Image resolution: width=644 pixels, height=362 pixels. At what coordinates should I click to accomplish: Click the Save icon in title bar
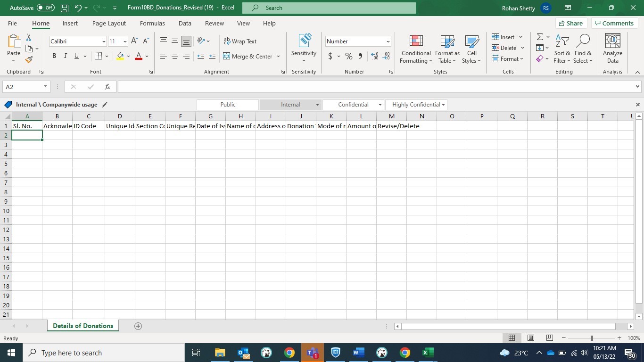pyautogui.click(x=65, y=8)
